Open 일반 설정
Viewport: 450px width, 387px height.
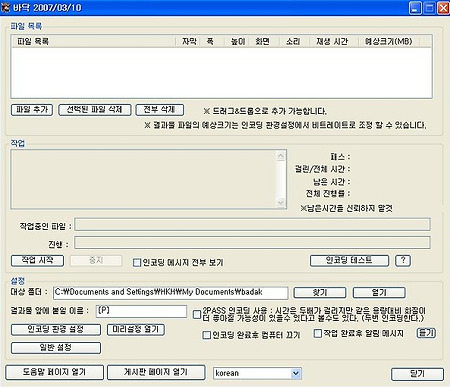click(x=56, y=348)
